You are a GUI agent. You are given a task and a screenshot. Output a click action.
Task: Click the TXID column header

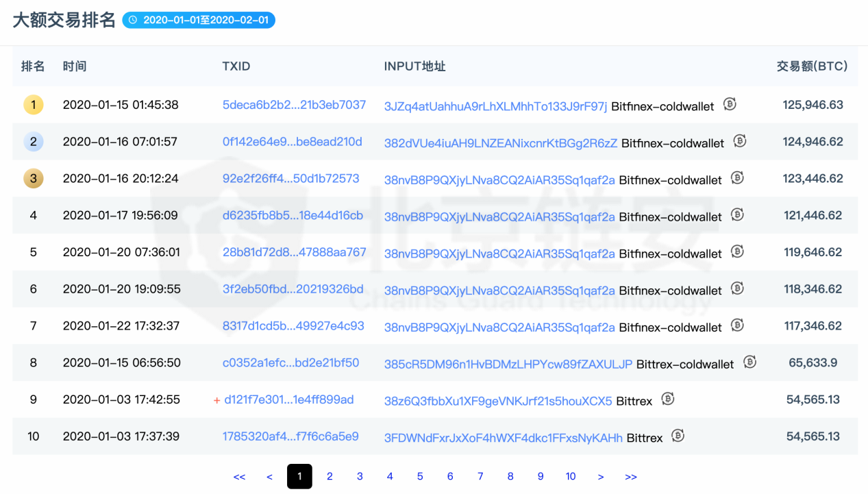click(236, 66)
